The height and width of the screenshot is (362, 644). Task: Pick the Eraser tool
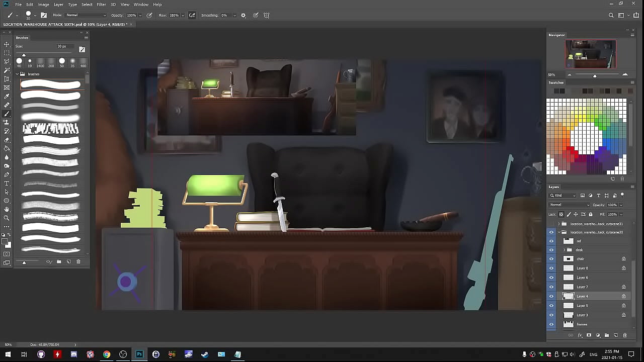(7, 140)
